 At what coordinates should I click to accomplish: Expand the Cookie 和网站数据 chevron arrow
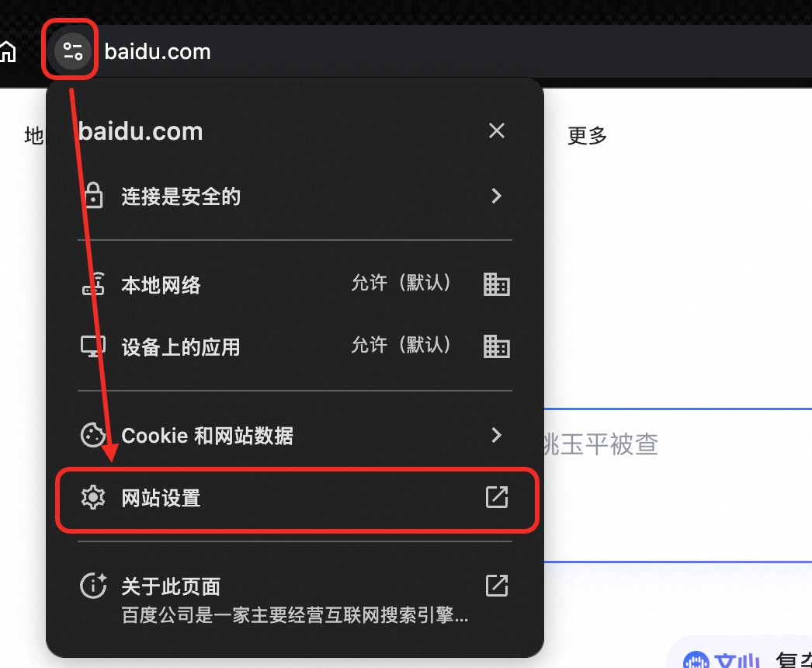coord(496,435)
